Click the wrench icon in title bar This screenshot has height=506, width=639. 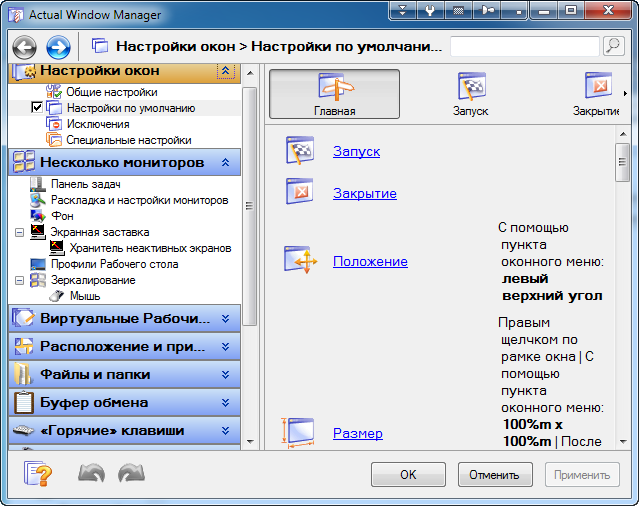(432, 11)
